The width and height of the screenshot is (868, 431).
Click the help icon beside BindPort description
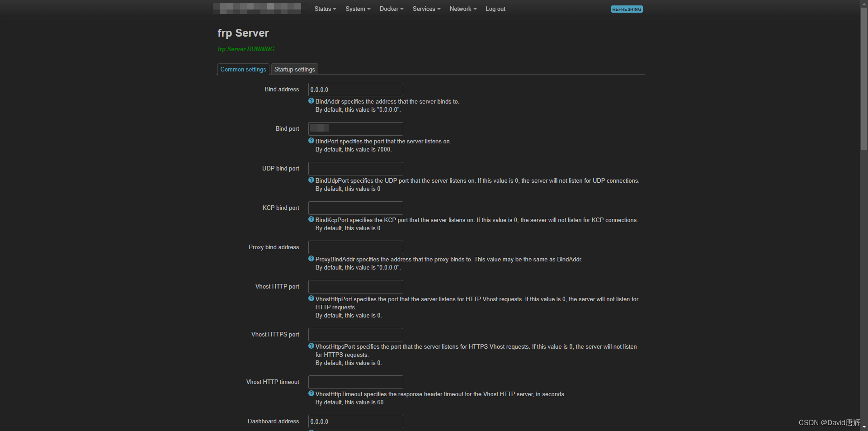(311, 141)
